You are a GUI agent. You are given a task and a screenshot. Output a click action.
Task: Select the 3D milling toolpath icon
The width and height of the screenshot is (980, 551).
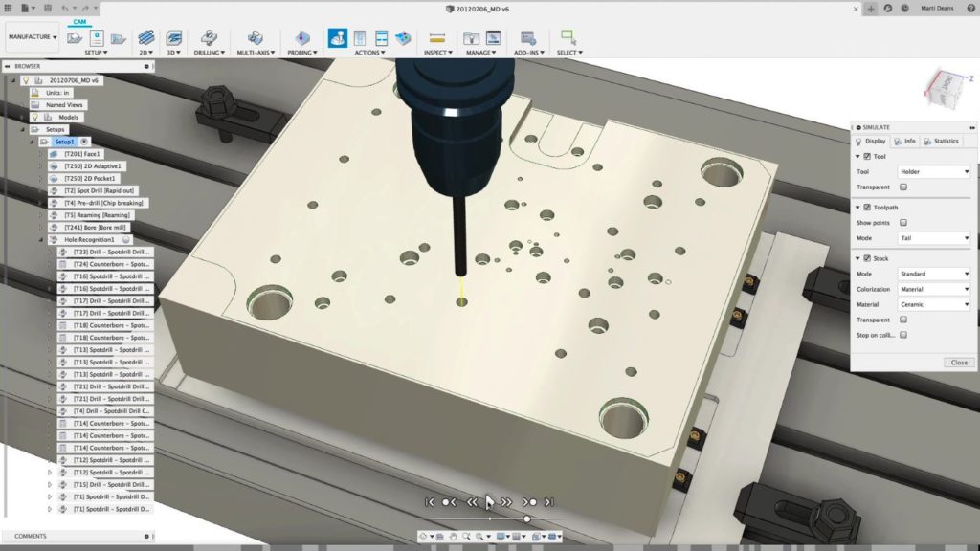pos(173,37)
